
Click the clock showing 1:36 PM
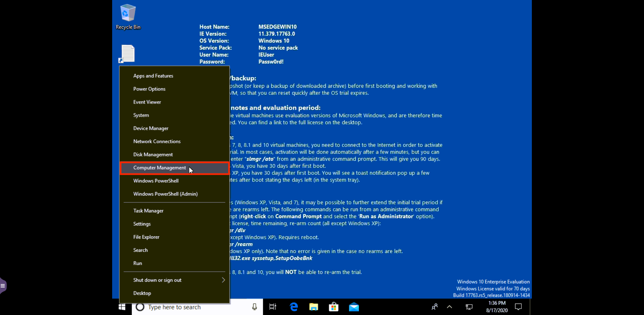(x=497, y=307)
